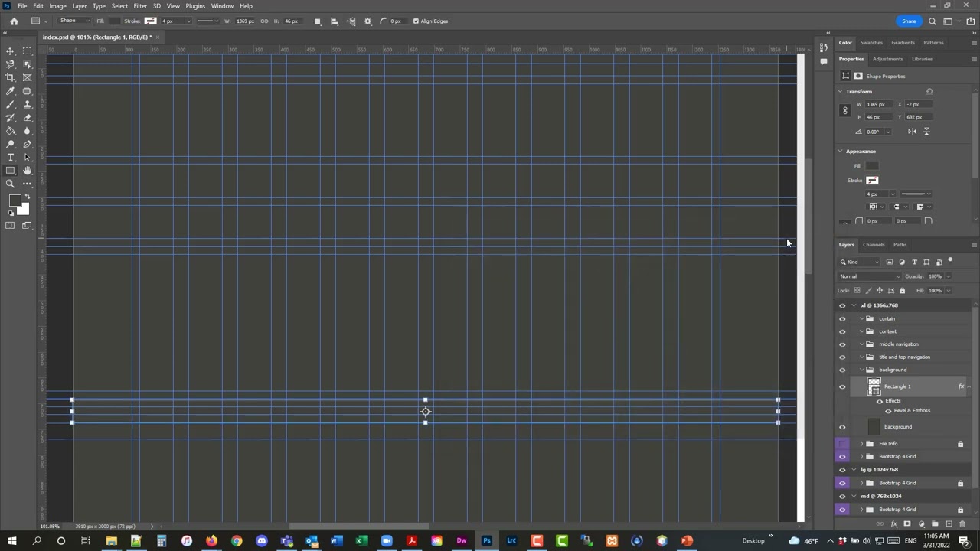Screen dimensions: 980x551
Task: Expand the File Info group
Action: [861, 444]
